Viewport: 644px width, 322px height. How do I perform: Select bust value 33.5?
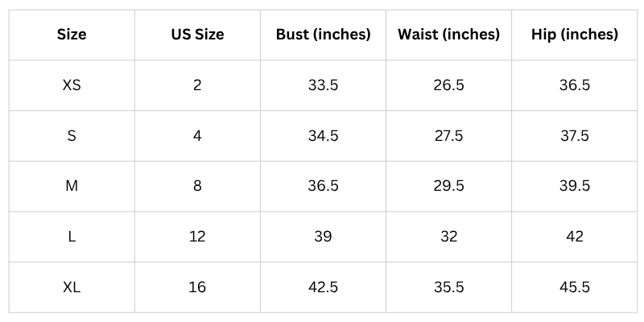point(323,85)
